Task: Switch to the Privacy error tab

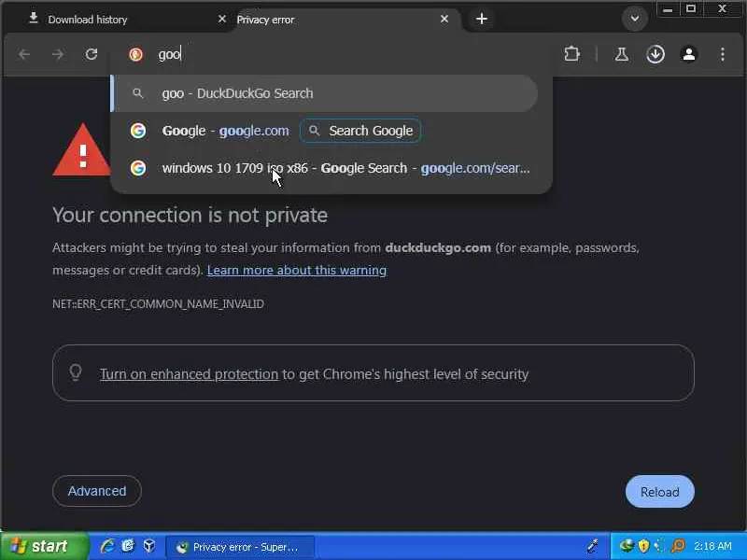Action: (x=343, y=20)
